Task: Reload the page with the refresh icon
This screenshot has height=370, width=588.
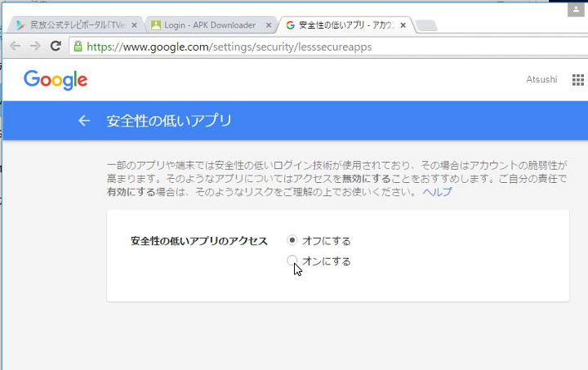Action: (x=56, y=46)
